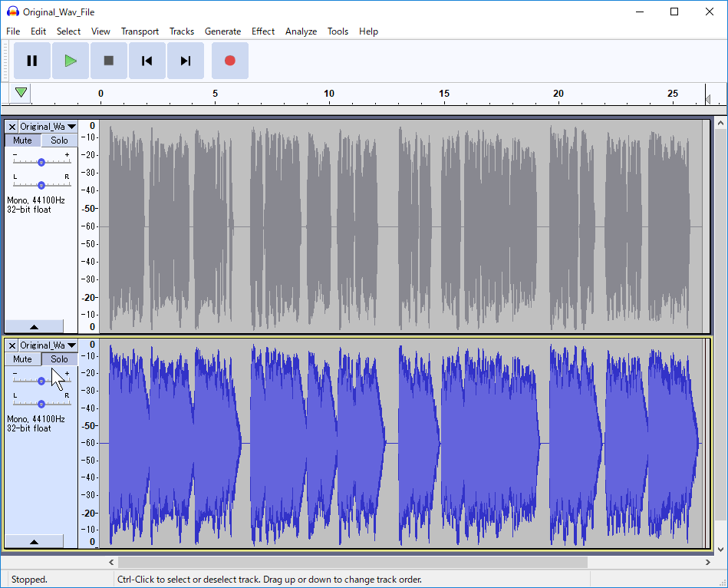This screenshot has width=728, height=588.
Task: Adjust the top track gain slider
Action: pyautogui.click(x=41, y=162)
